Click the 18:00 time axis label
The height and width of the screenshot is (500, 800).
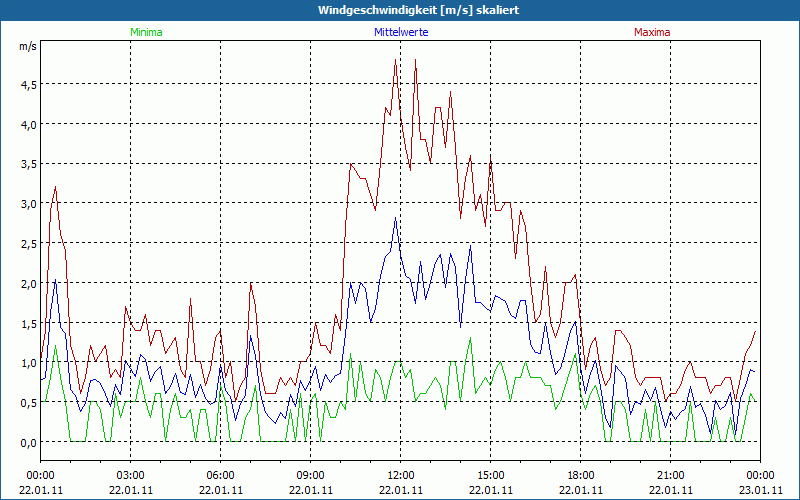pyautogui.click(x=581, y=476)
